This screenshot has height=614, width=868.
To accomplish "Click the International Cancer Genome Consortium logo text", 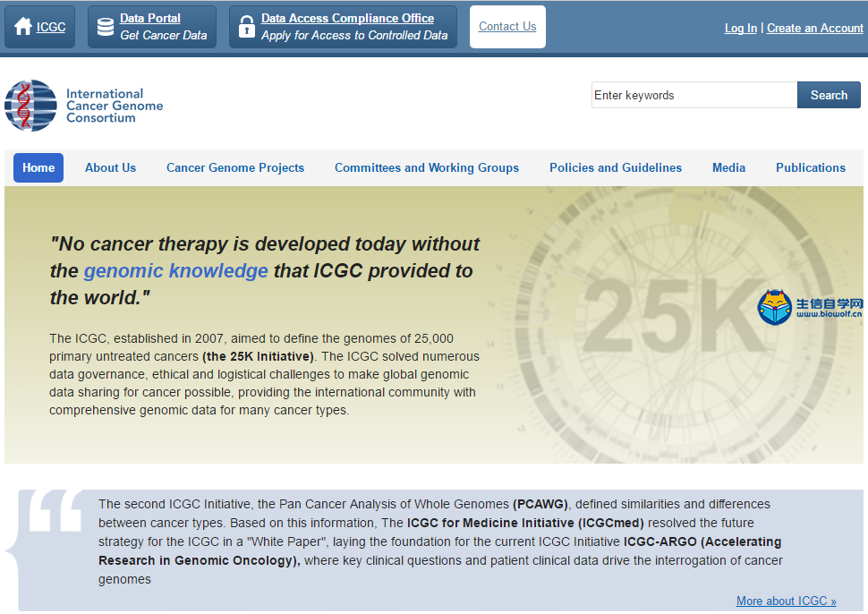I will click(x=115, y=106).
